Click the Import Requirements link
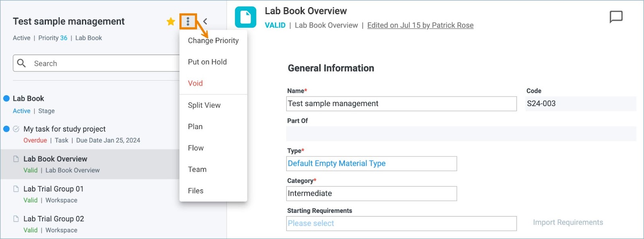The height and width of the screenshot is (239, 644). coord(568,222)
